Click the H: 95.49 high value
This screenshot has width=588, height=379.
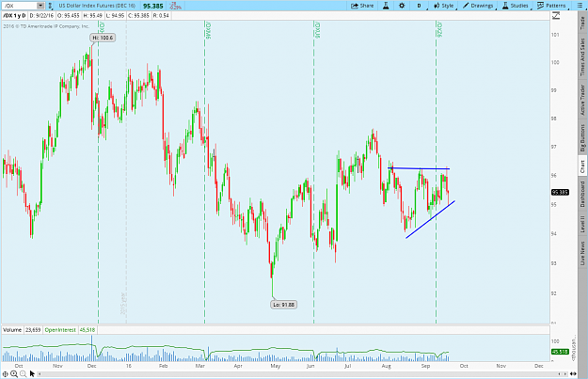tap(92, 16)
